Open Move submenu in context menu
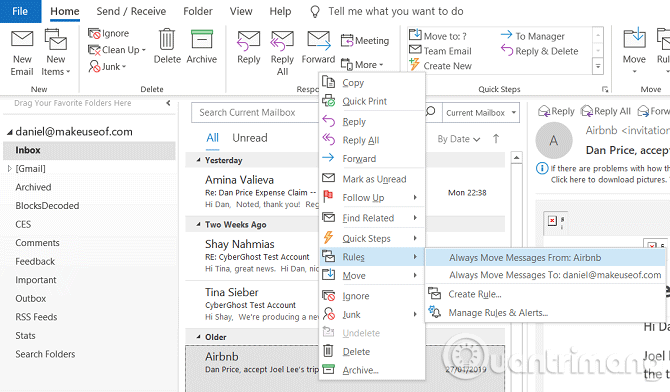The height and width of the screenshot is (392, 670). tap(372, 276)
